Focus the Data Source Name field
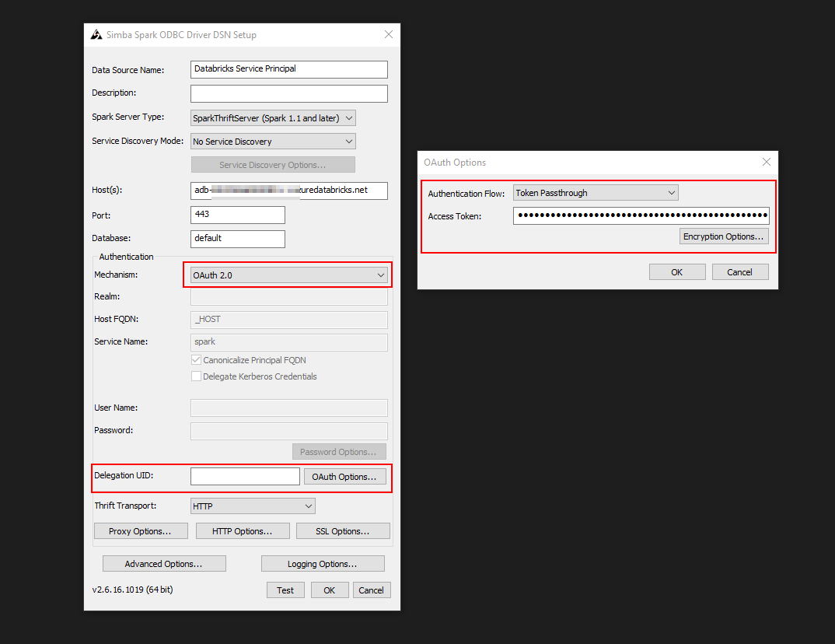The height and width of the screenshot is (644, 835). click(288, 69)
